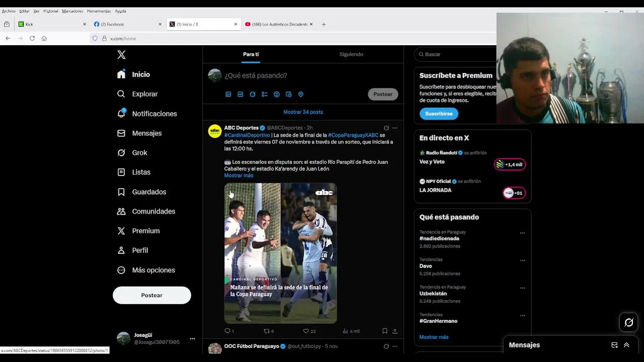Screen dimensions: 644x362
Task: Open options for #GranHermano trend
Action: 522,316
